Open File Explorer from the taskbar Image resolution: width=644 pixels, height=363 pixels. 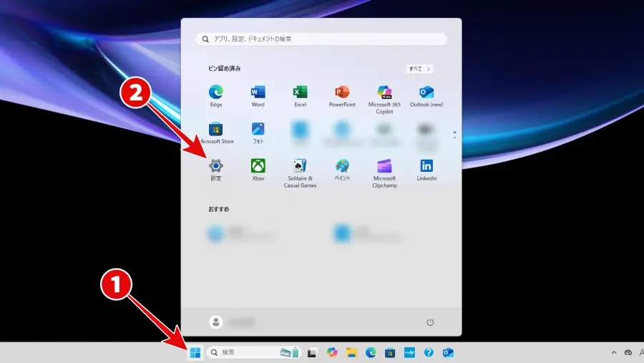tap(351, 352)
